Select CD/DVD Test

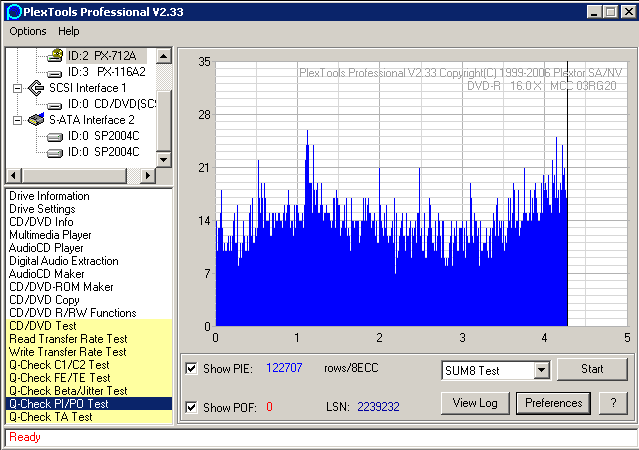click(89, 326)
